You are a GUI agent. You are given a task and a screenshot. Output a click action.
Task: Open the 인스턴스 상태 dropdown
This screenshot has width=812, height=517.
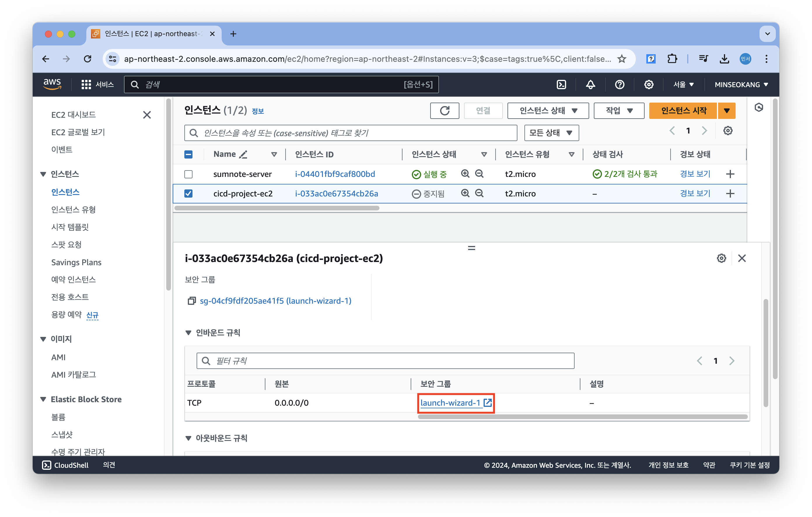pyautogui.click(x=548, y=110)
